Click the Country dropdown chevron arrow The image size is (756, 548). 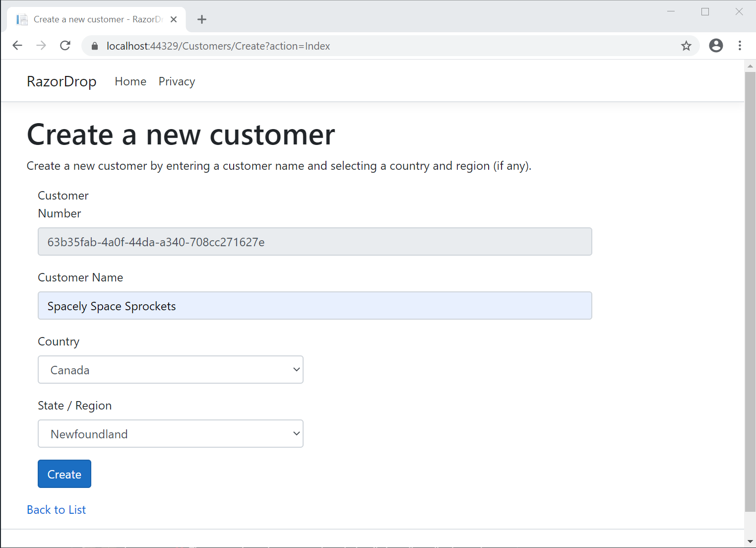point(296,369)
